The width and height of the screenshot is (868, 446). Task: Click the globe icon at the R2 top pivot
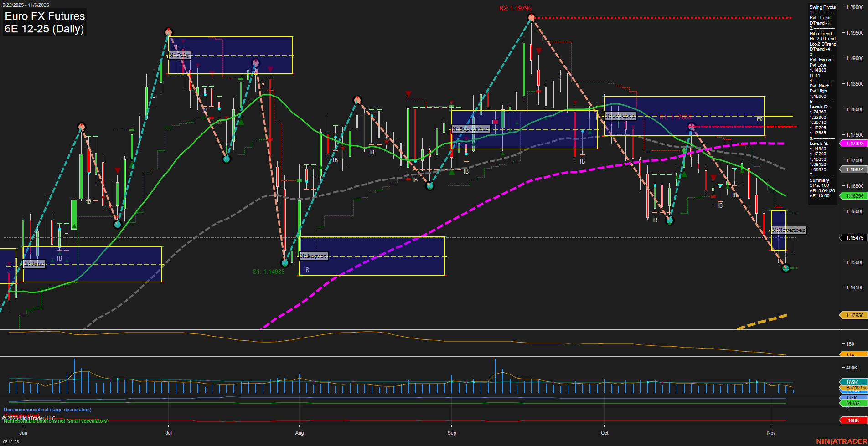532,18
